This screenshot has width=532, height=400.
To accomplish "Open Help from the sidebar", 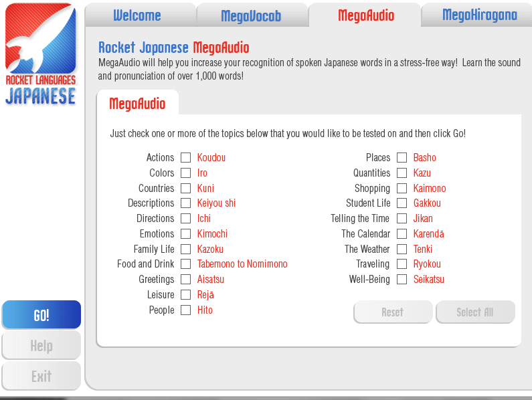I will click(41, 346).
